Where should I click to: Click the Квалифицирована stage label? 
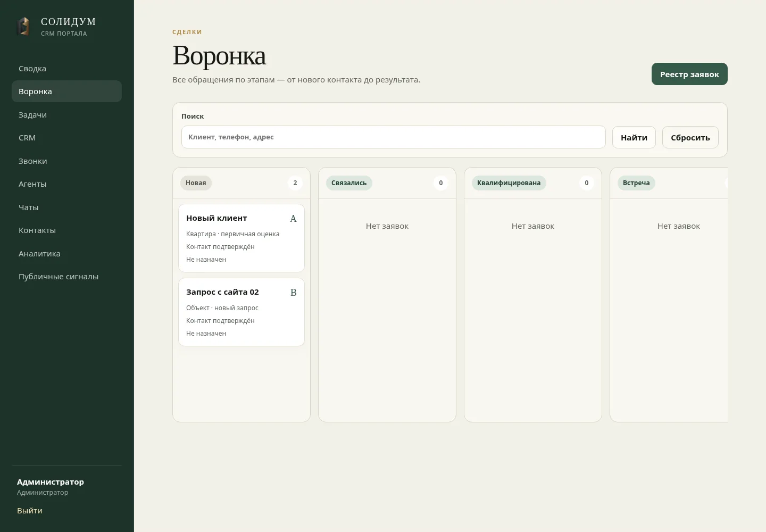pos(509,183)
